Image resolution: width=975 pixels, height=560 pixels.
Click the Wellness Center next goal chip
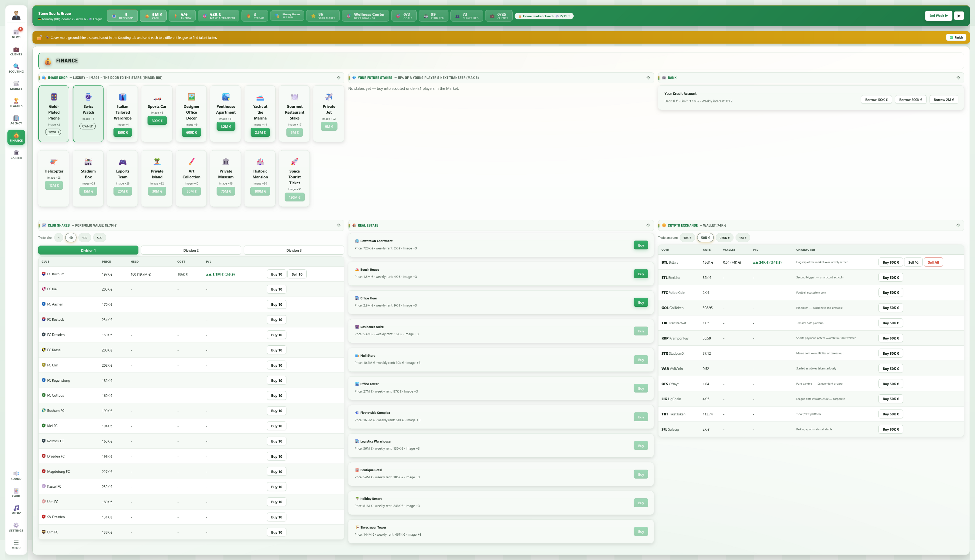click(365, 16)
